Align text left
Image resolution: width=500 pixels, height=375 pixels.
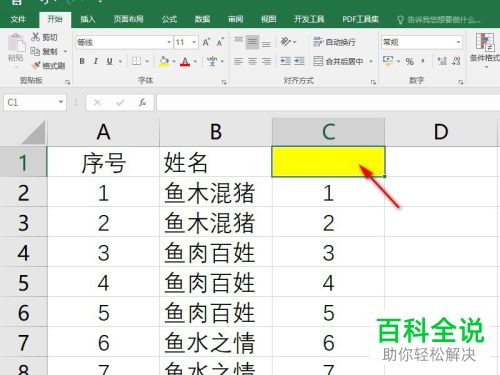238,61
